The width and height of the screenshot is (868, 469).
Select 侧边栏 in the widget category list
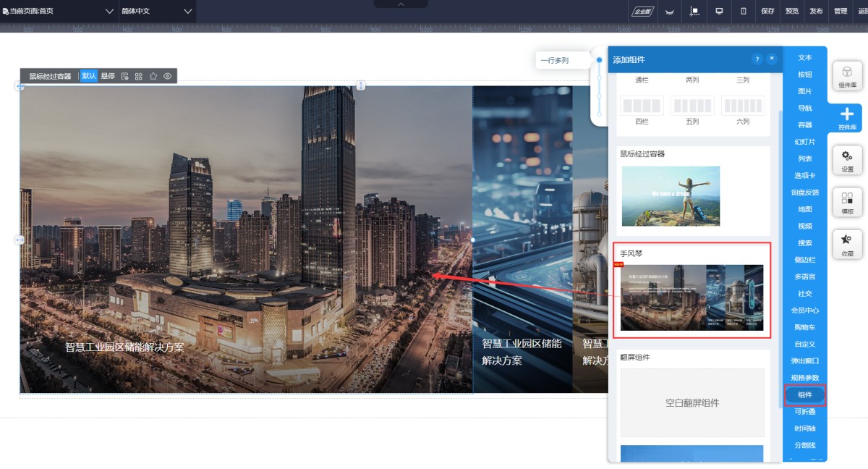pyautogui.click(x=805, y=260)
